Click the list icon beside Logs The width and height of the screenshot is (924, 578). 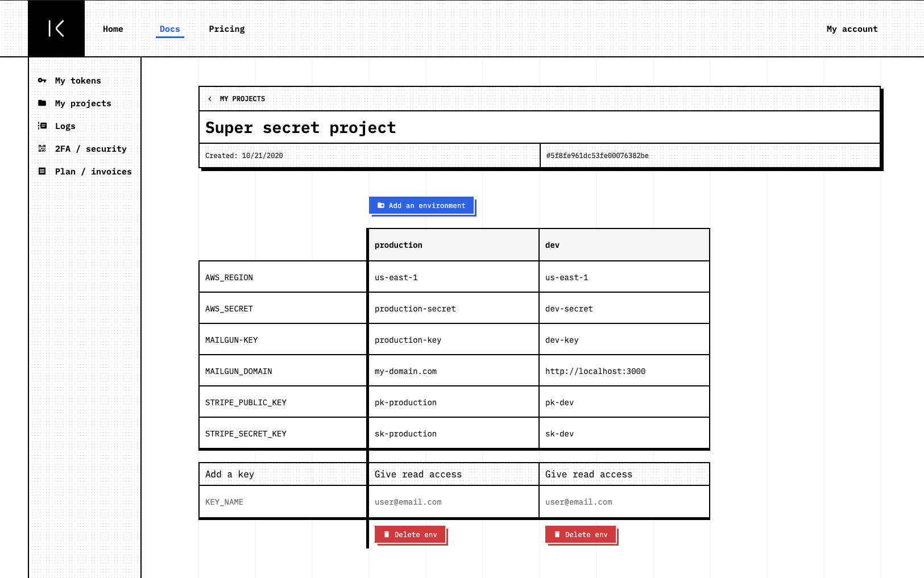[42, 126]
